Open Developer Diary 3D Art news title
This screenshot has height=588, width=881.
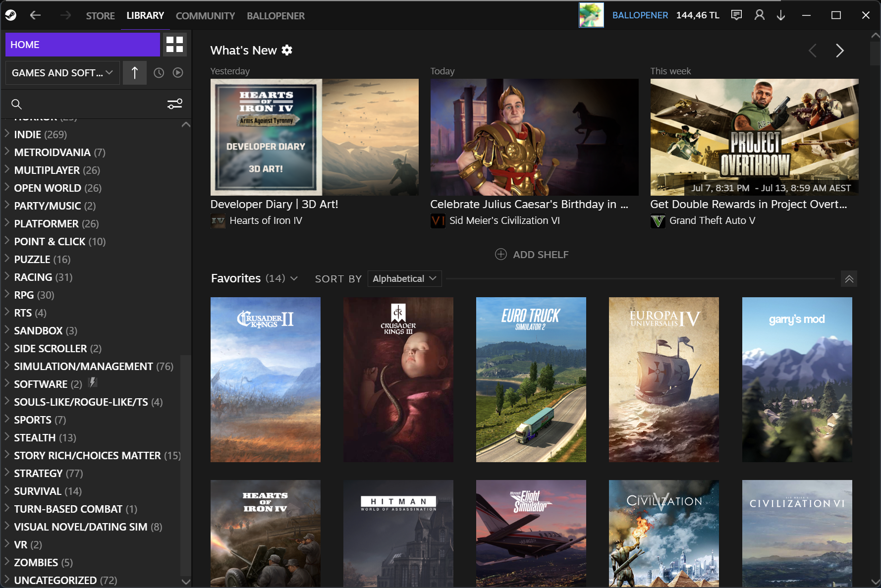(x=274, y=205)
